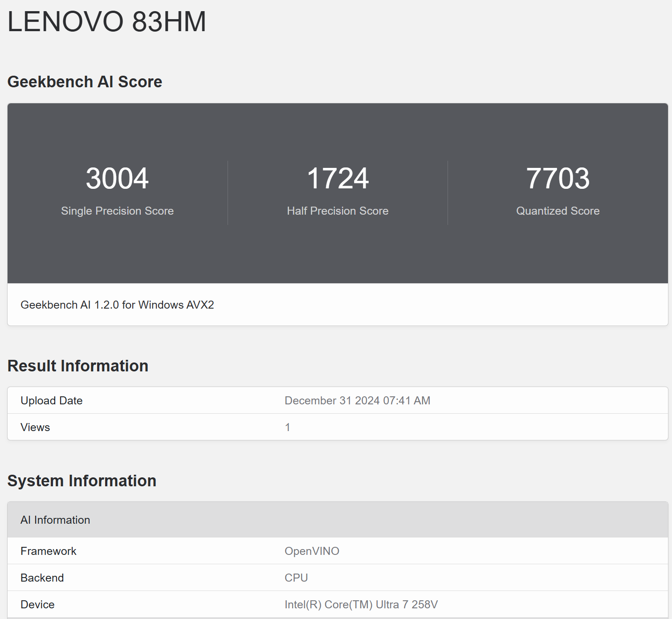The width and height of the screenshot is (672, 619).
Task: Select the Intel Core Ultra 7 258V device name
Action: (361, 604)
